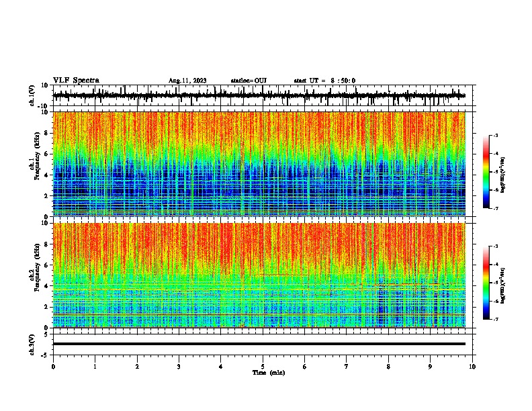Click the ch.3 flat black trace line
The width and height of the screenshot is (532, 411).
[x=259, y=344]
